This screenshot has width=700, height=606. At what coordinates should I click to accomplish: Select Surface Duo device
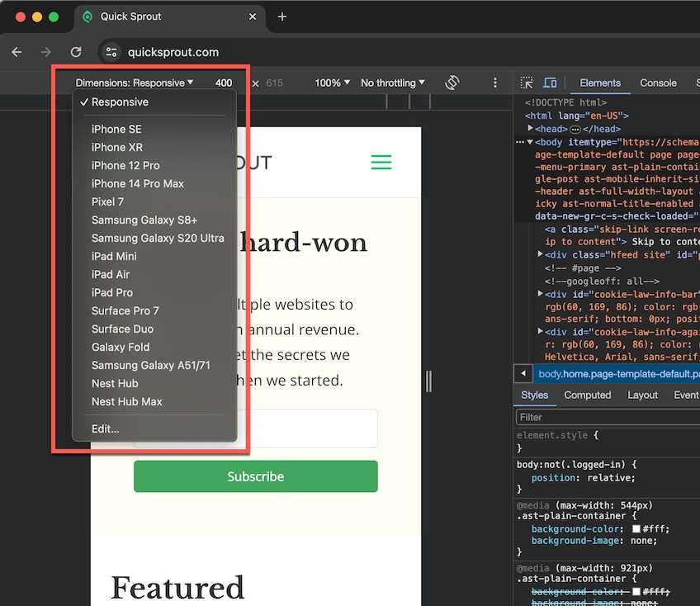click(x=154, y=329)
